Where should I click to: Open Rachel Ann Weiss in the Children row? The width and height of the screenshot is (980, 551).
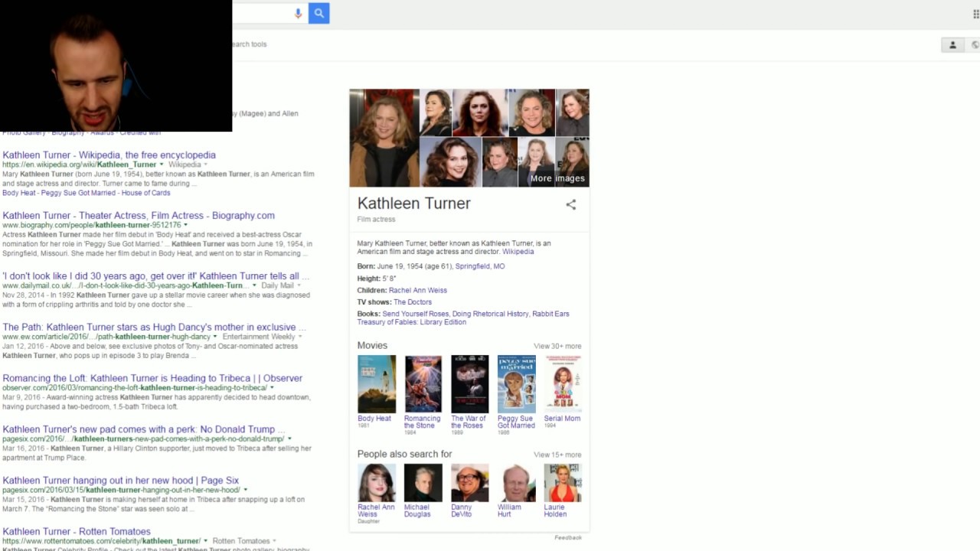418,291
